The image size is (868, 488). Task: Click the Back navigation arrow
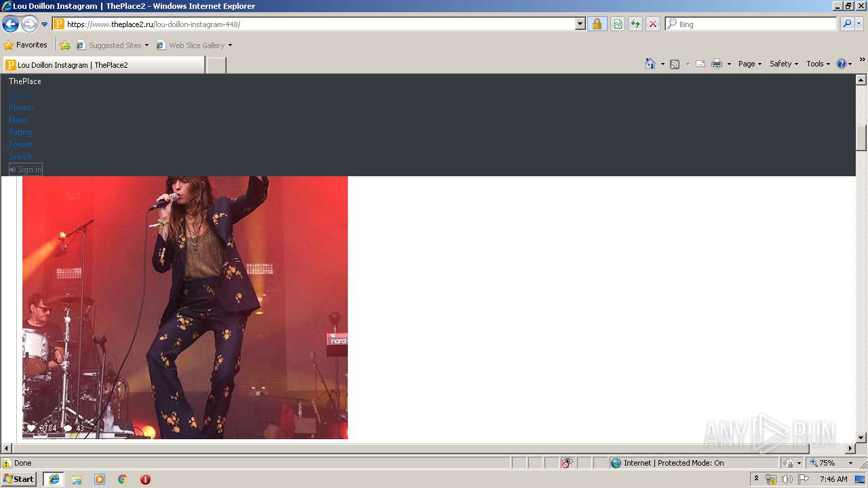click(10, 24)
